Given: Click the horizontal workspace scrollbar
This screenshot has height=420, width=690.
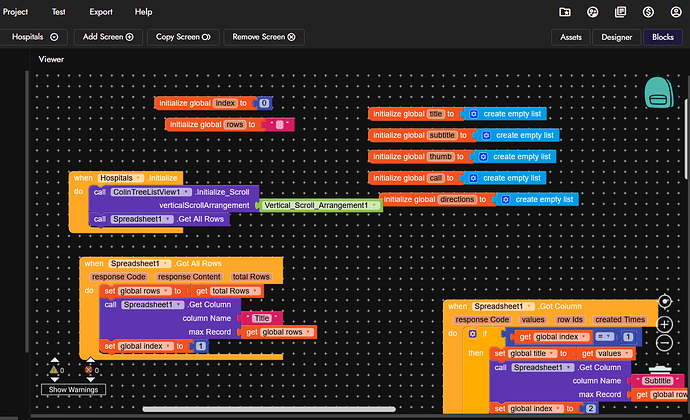Looking at the screenshot, I should (x=269, y=409).
